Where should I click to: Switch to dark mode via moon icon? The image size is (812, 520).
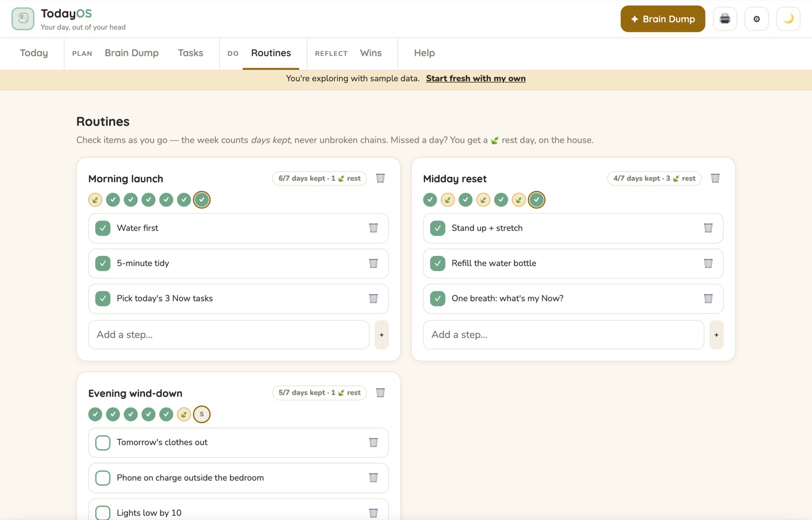pos(788,19)
